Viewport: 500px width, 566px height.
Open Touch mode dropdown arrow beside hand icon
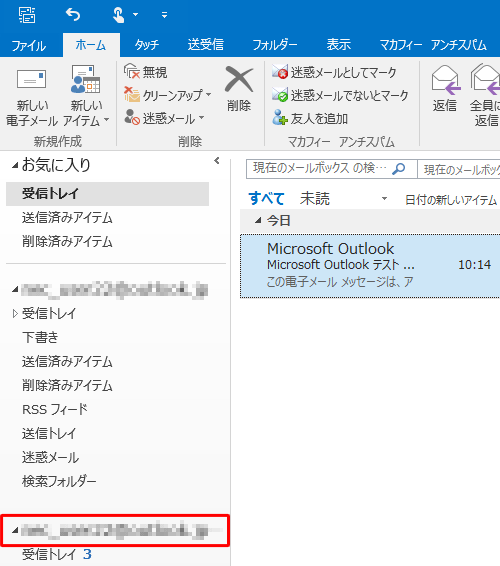(x=135, y=15)
